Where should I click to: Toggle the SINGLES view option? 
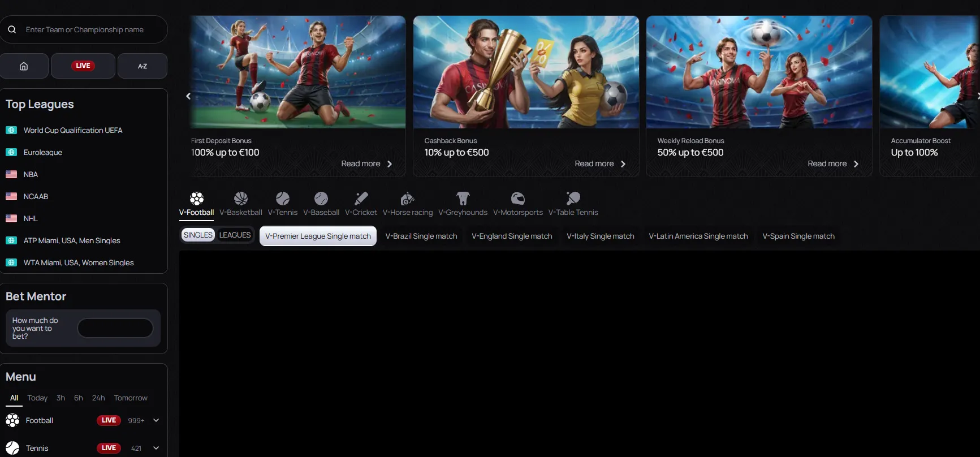point(198,235)
